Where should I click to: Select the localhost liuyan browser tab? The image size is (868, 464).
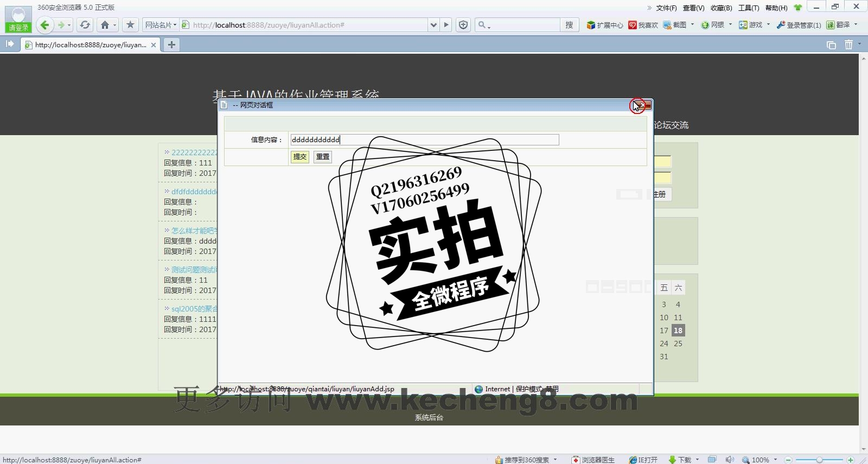pyautogui.click(x=91, y=45)
